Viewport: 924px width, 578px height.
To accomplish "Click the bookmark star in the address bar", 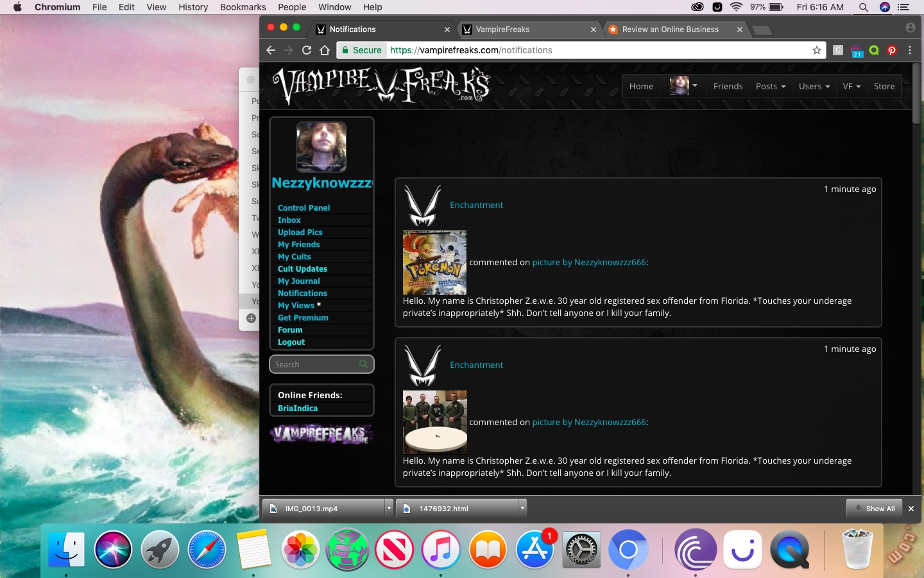I will coord(816,50).
